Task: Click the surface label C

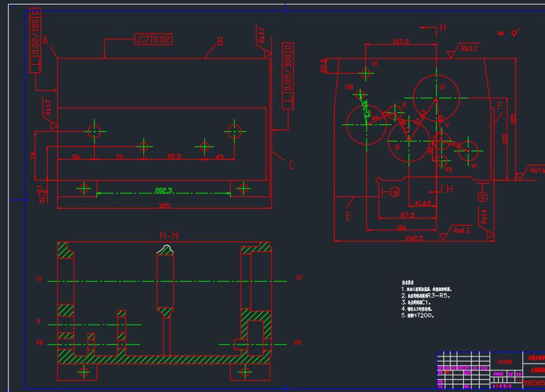Action: (x=291, y=165)
